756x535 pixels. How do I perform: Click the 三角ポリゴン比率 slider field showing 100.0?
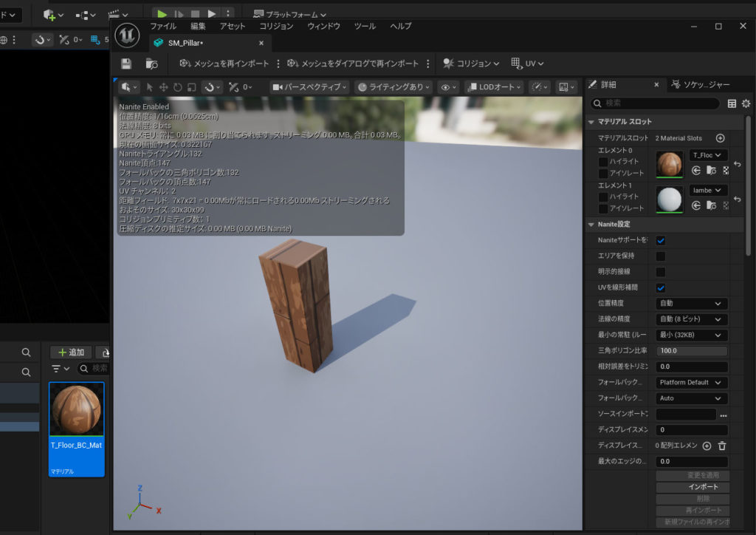691,351
